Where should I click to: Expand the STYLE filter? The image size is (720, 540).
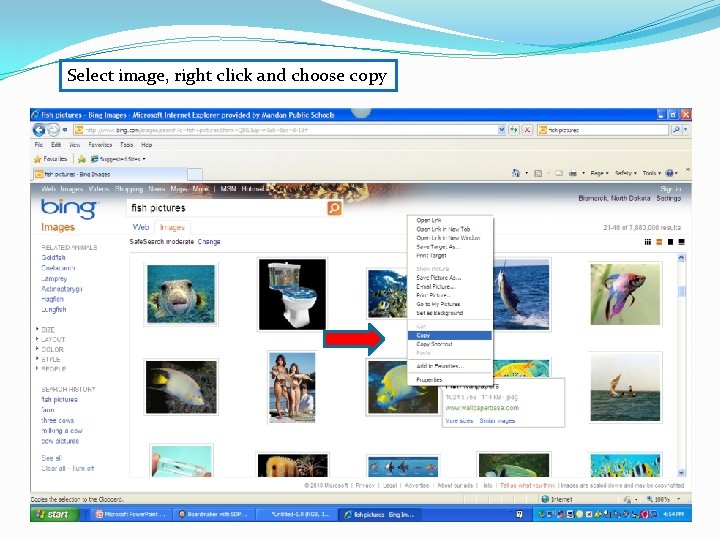(51, 360)
